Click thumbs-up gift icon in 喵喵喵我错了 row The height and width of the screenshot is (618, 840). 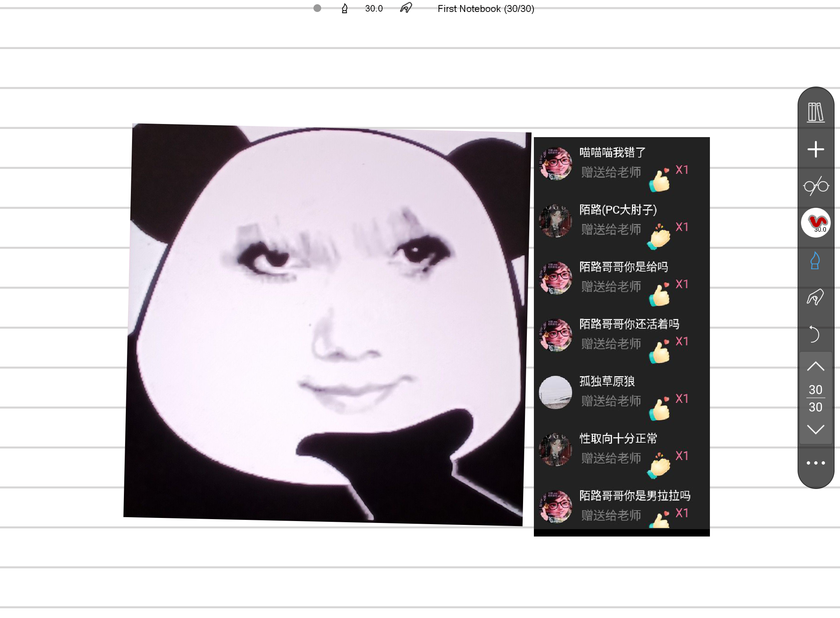[x=659, y=180]
